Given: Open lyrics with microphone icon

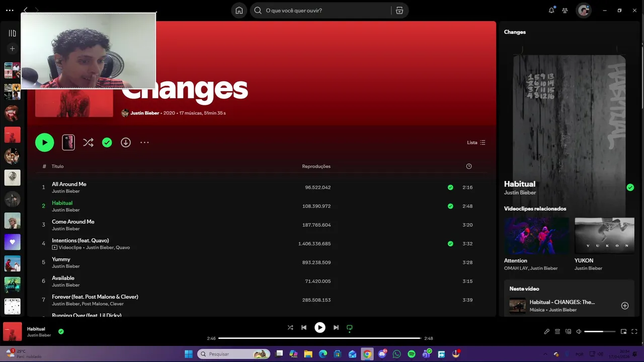Looking at the screenshot, I should [x=547, y=332].
